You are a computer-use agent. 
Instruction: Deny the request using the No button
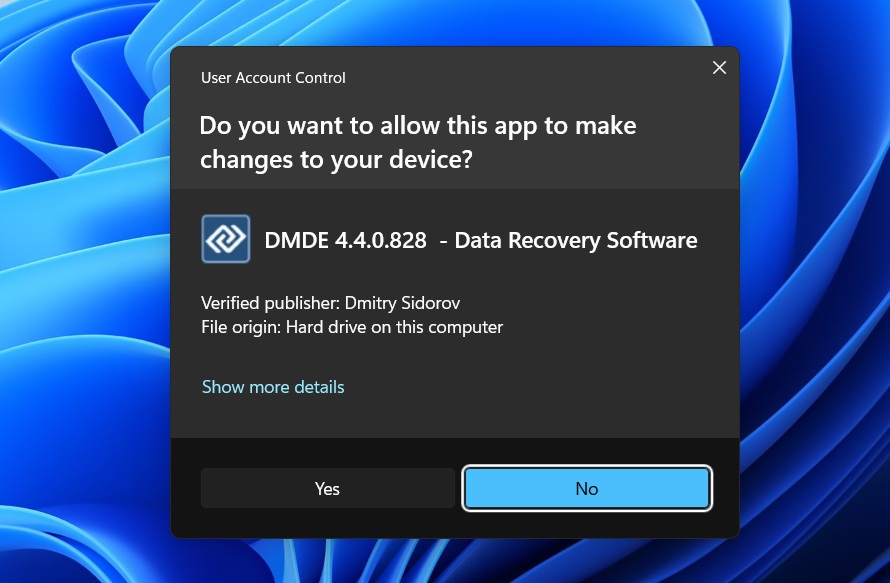point(587,488)
